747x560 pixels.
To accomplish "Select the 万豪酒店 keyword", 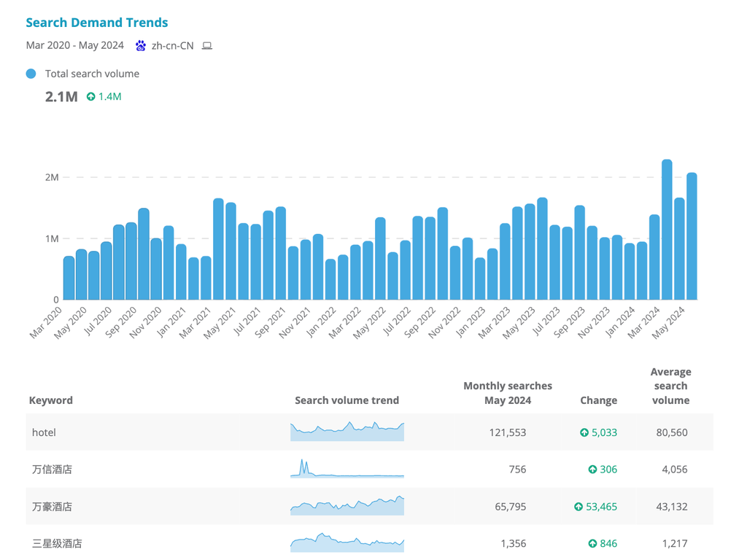I will click(52, 507).
